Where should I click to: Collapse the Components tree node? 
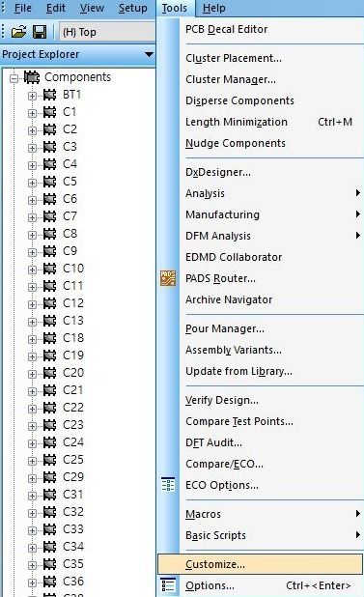coord(14,78)
